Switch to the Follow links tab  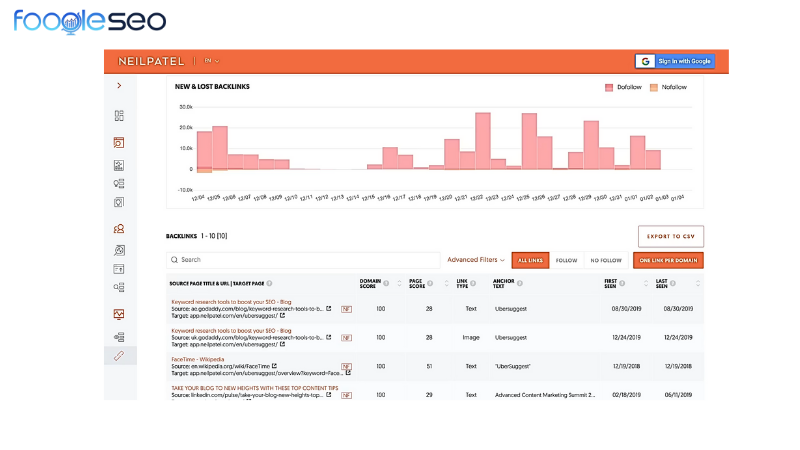click(x=566, y=260)
